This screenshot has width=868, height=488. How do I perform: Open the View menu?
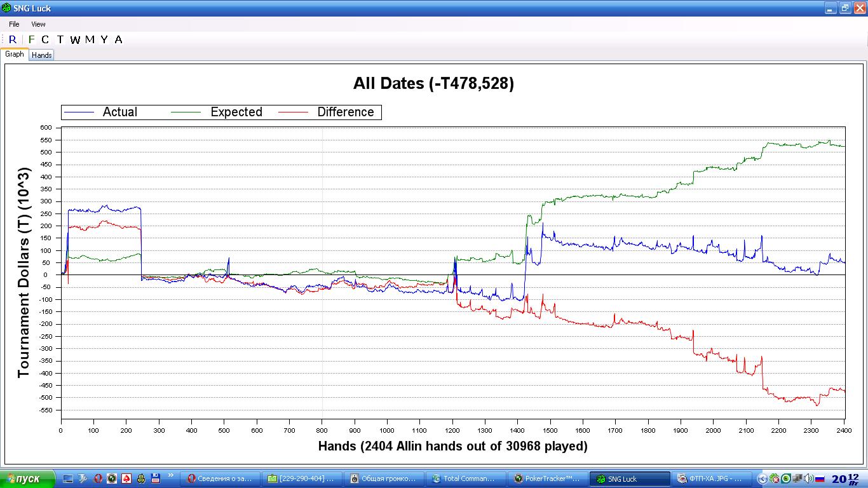click(38, 24)
